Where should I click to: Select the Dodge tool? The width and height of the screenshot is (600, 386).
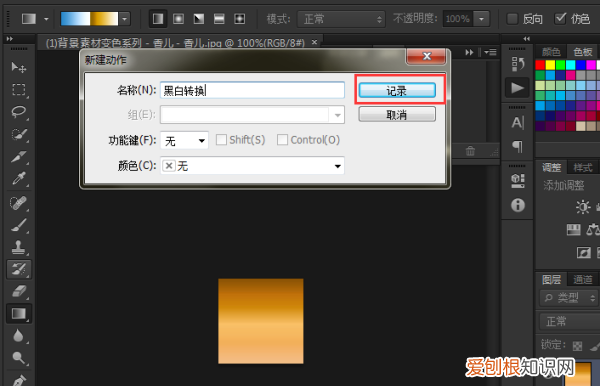pos(18,358)
